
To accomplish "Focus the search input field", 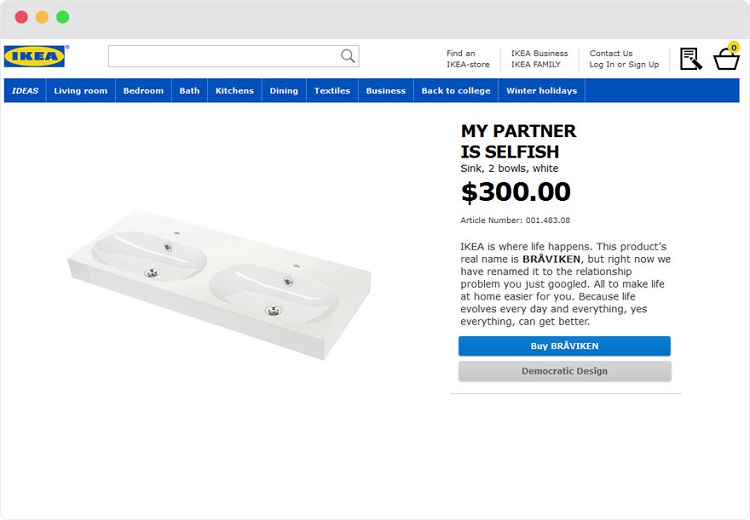I will pyautogui.click(x=233, y=56).
